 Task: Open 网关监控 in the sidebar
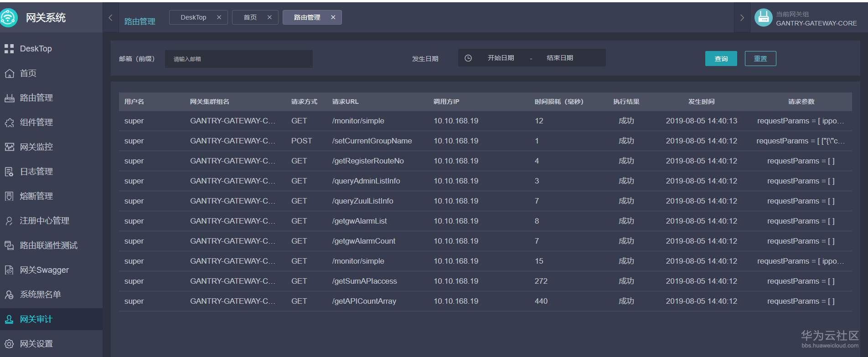51,147
